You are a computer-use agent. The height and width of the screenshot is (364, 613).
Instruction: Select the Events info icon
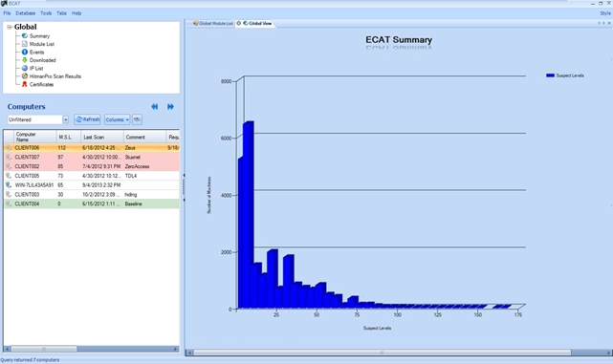coord(25,52)
